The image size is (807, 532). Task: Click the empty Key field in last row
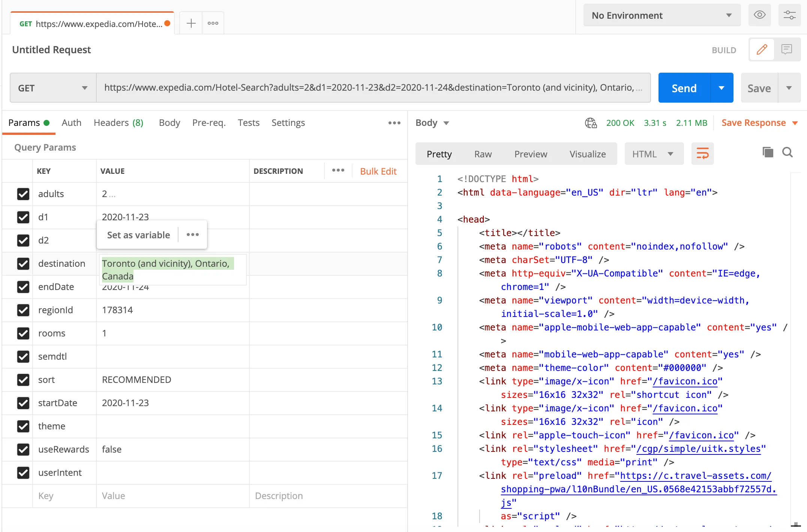pyautogui.click(x=64, y=496)
